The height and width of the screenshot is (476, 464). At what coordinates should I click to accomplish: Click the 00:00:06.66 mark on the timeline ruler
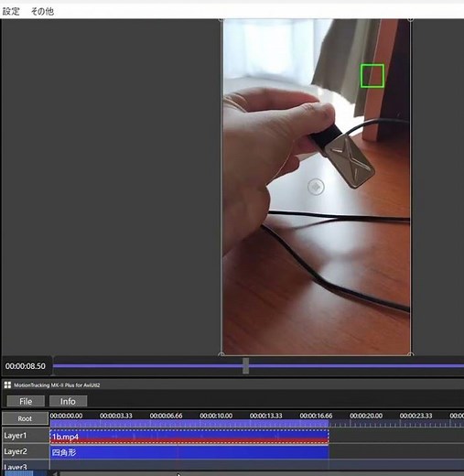(x=166, y=416)
